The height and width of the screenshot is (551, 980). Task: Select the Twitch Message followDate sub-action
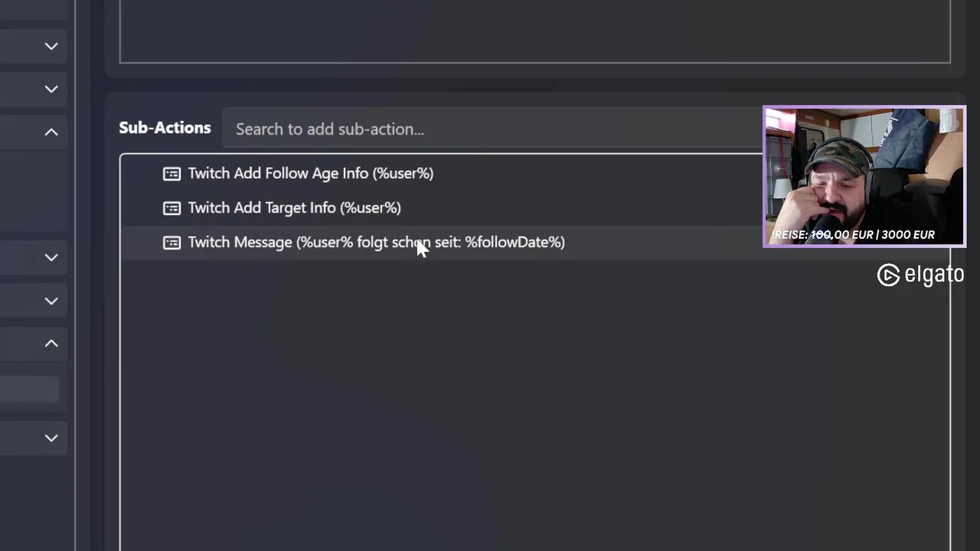click(376, 243)
